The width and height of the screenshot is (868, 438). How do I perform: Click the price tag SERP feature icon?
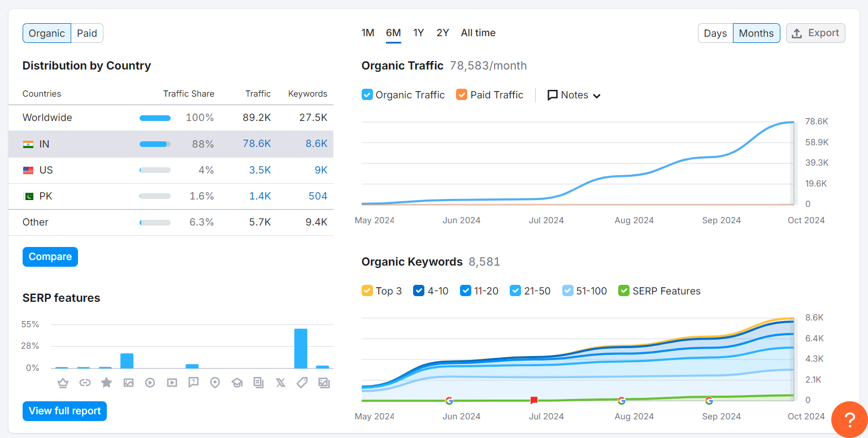tap(302, 383)
